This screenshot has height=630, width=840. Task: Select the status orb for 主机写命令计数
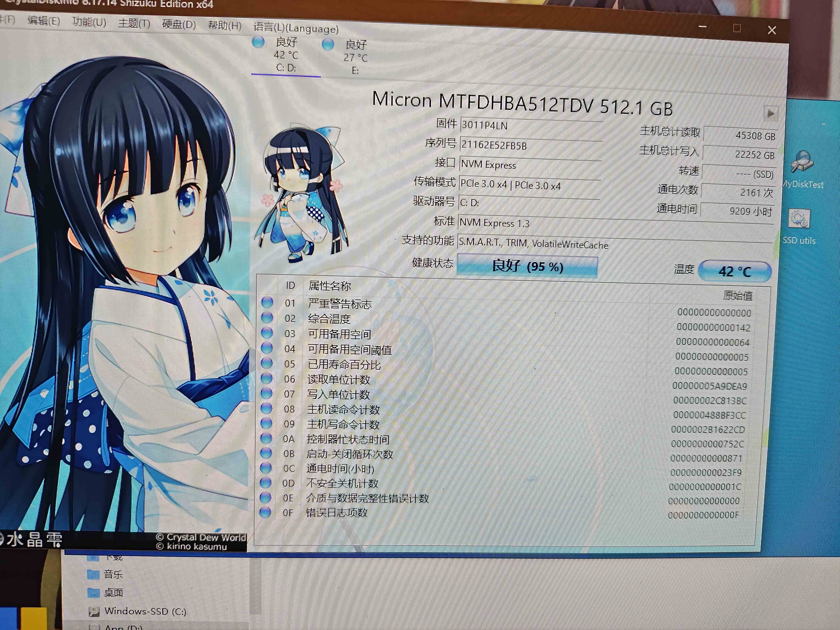click(x=266, y=423)
